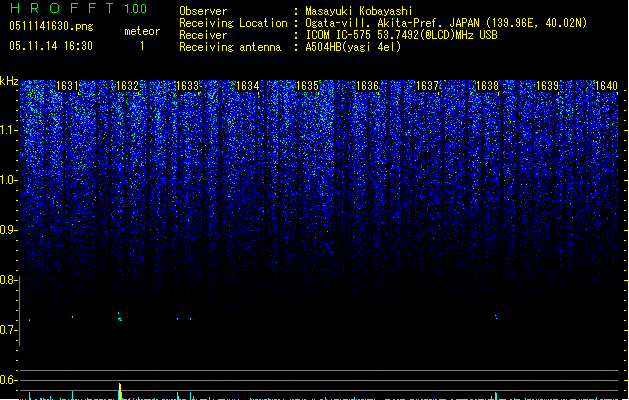The height and width of the screenshot is (400, 629).
Task: Click the 0.7 kHz axis label
Action: (9, 330)
